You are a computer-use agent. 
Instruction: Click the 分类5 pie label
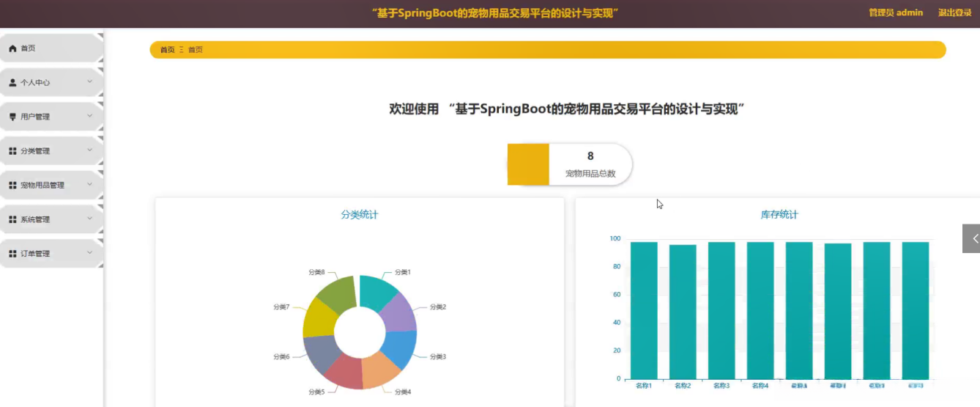[316, 392]
